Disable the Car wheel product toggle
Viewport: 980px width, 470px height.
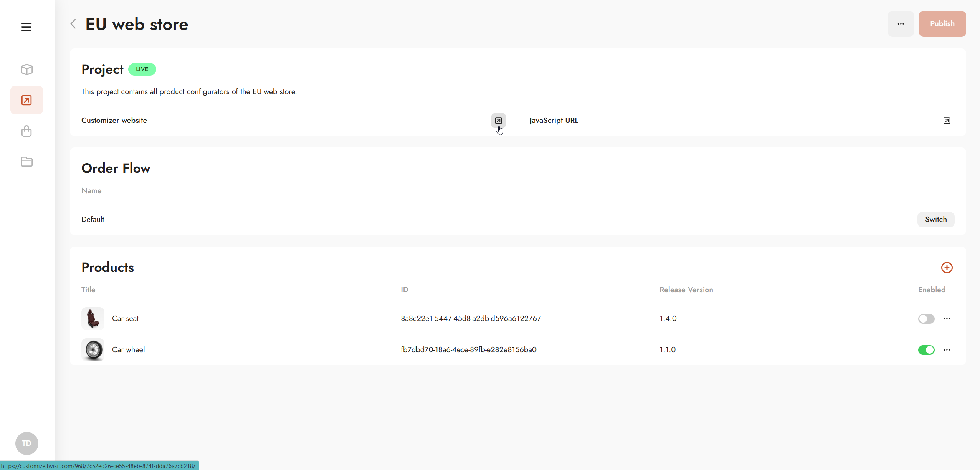point(926,350)
